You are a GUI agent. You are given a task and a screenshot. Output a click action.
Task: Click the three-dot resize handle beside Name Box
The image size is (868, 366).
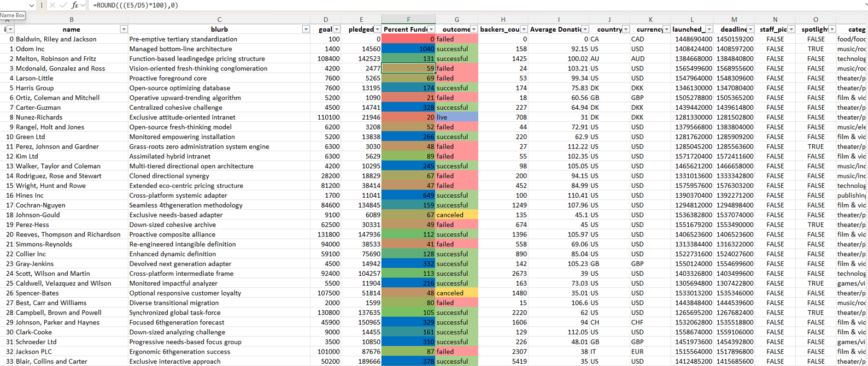(x=42, y=5)
